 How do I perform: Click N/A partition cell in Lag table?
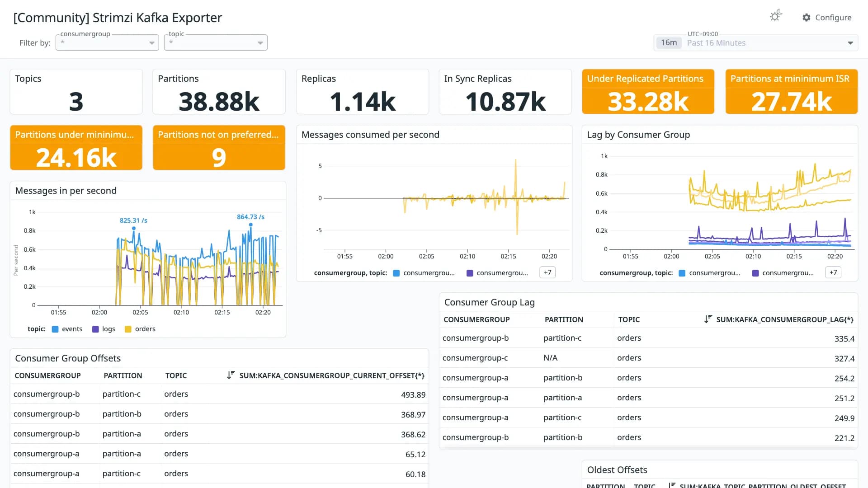(550, 358)
